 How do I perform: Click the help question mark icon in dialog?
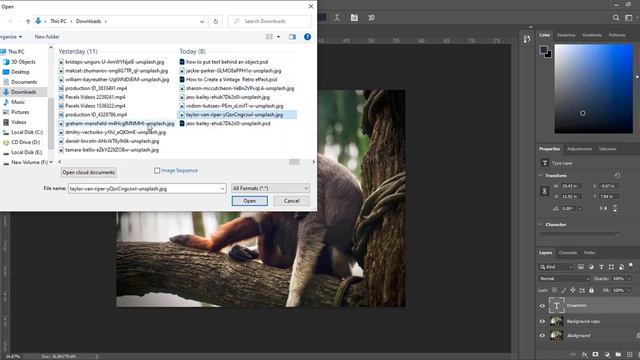(307, 37)
